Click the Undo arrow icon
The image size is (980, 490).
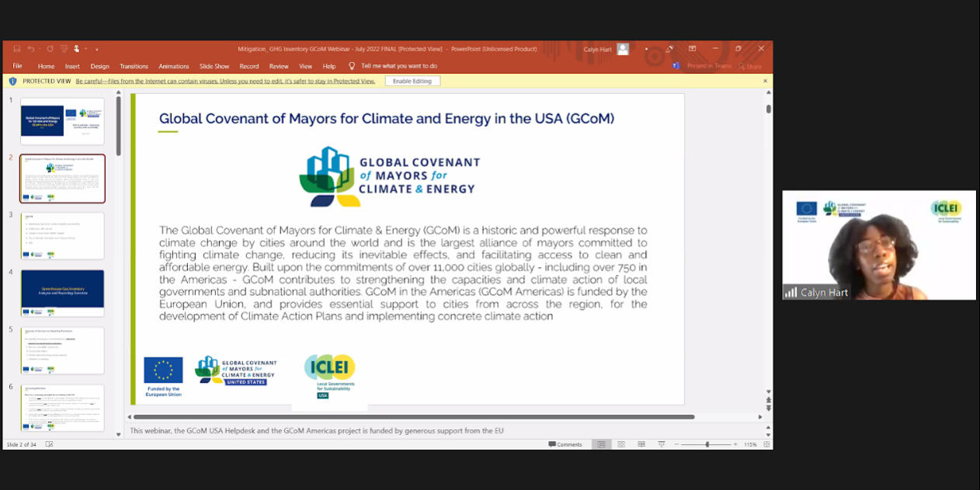click(x=30, y=49)
